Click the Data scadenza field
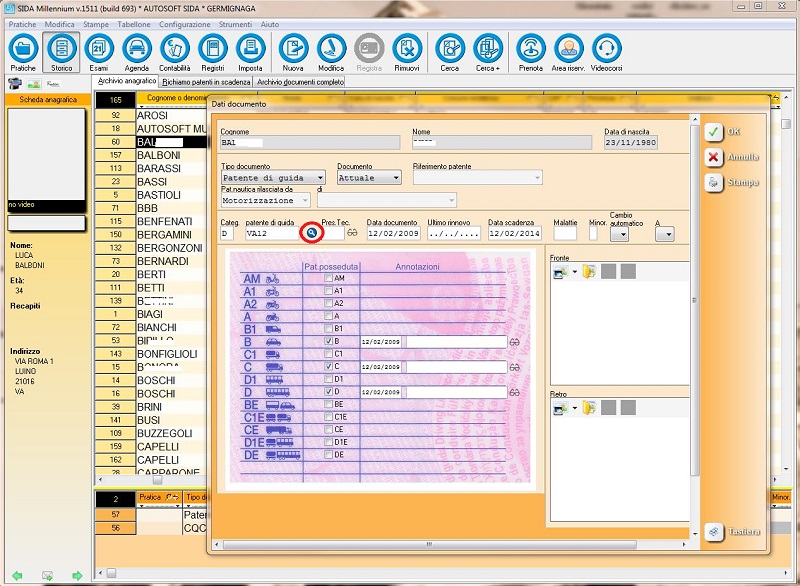The height and width of the screenshot is (586, 800). [x=514, y=233]
